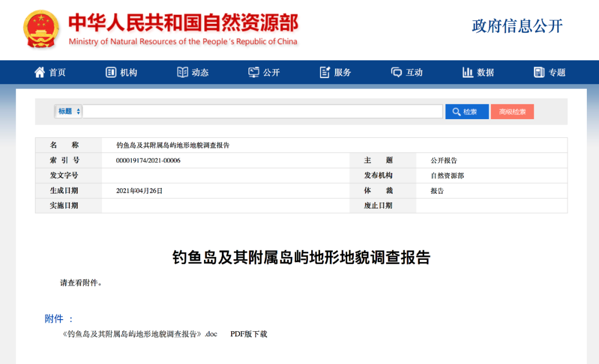The height and width of the screenshot is (364, 599).
Task: Click the ministry name banner logo
Action: (183, 28)
